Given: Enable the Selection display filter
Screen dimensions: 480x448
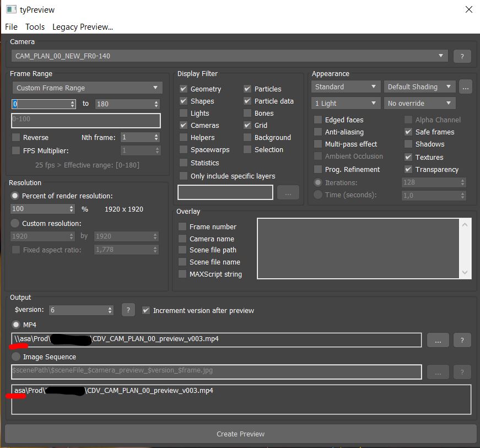Looking at the screenshot, I should (x=247, y=149).
